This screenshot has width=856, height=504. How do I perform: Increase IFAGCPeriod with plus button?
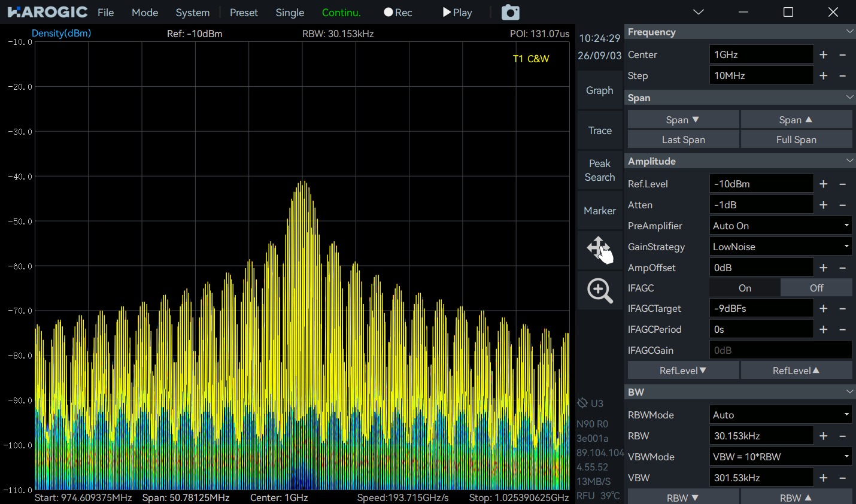coord(824,329)
